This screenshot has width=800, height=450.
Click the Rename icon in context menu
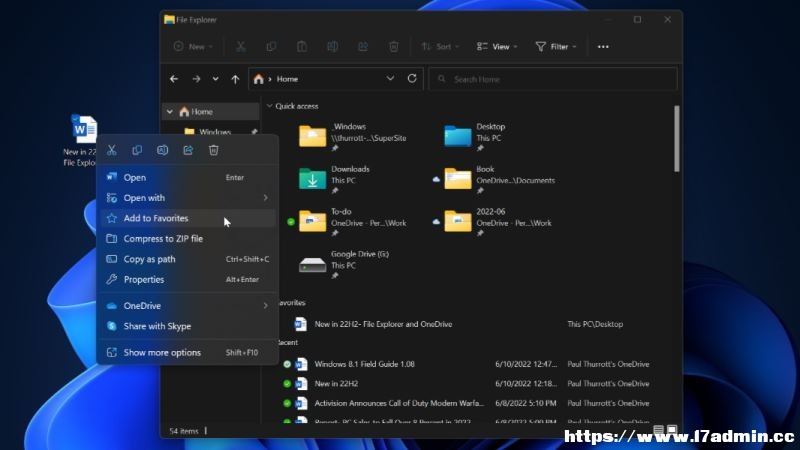[x=163, y=150]
